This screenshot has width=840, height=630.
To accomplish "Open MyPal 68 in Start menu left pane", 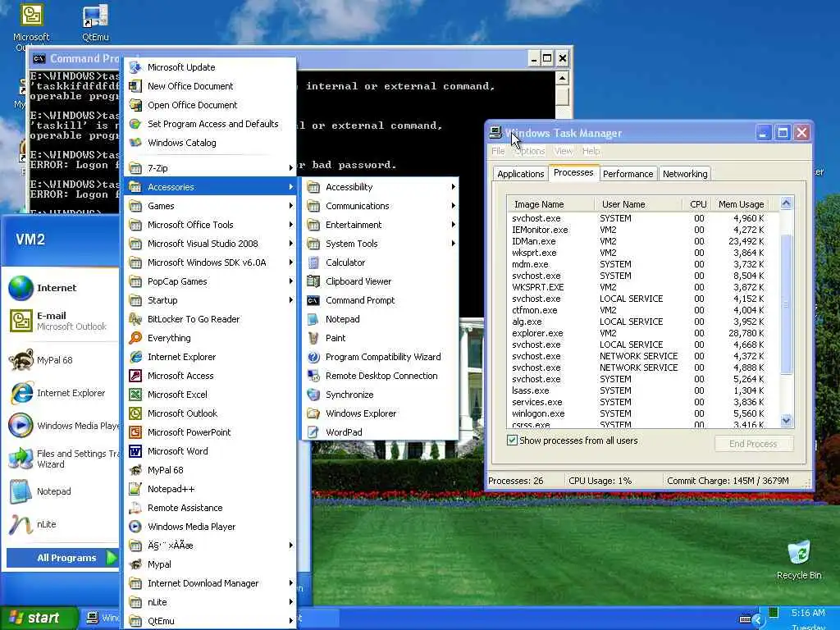I will point(60,360).
